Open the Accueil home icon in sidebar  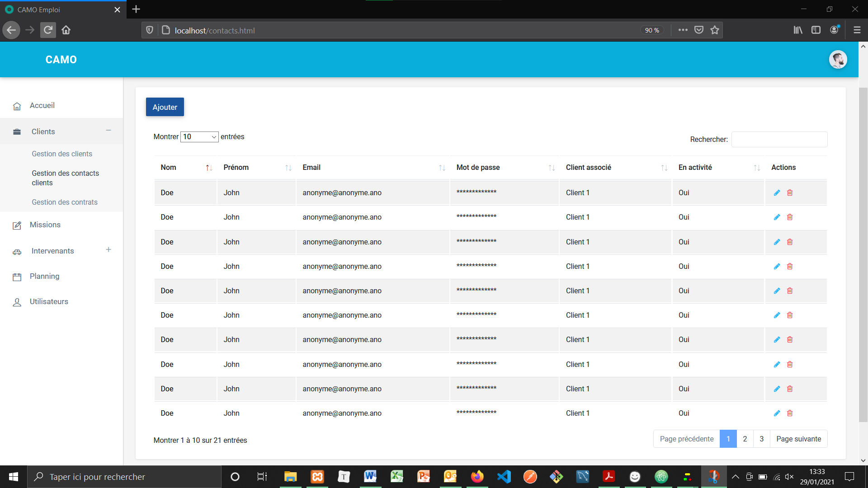coord(17,106)
